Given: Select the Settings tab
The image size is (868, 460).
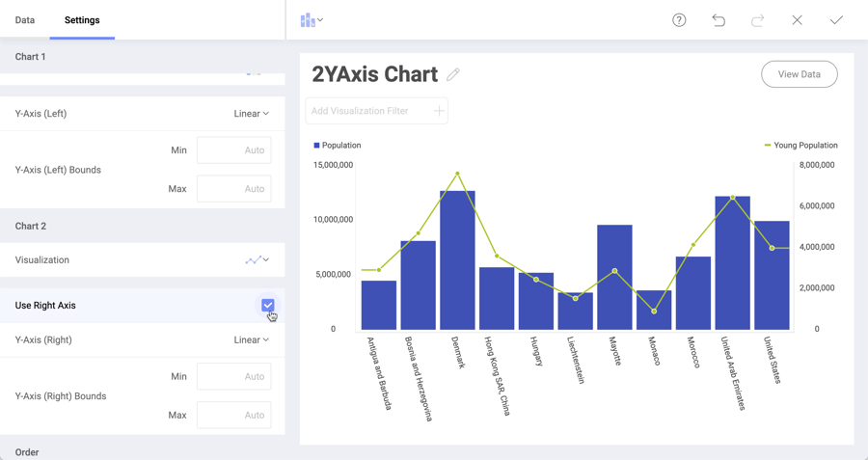Looking at the screenshot, I should pyautogui.click(x=82, y=20).
